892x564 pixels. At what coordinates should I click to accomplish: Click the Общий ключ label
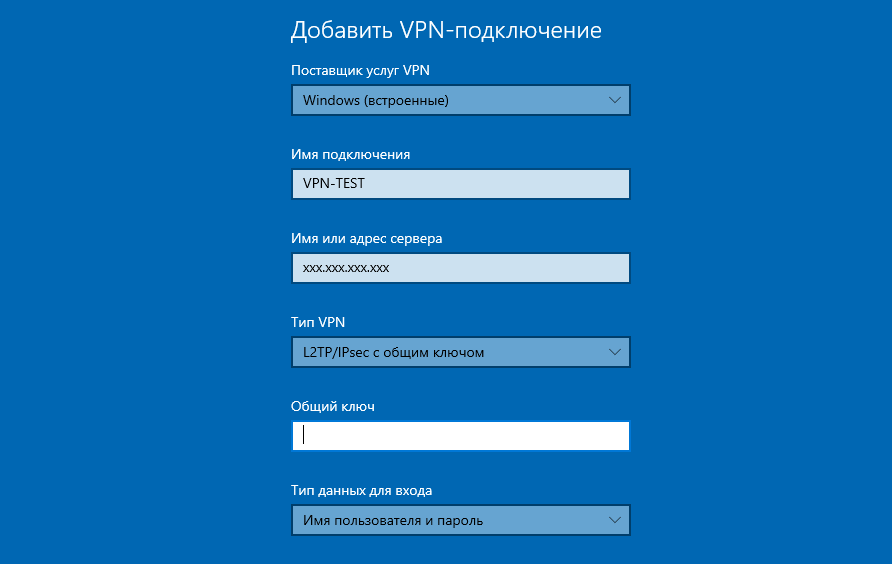(333, 406)
